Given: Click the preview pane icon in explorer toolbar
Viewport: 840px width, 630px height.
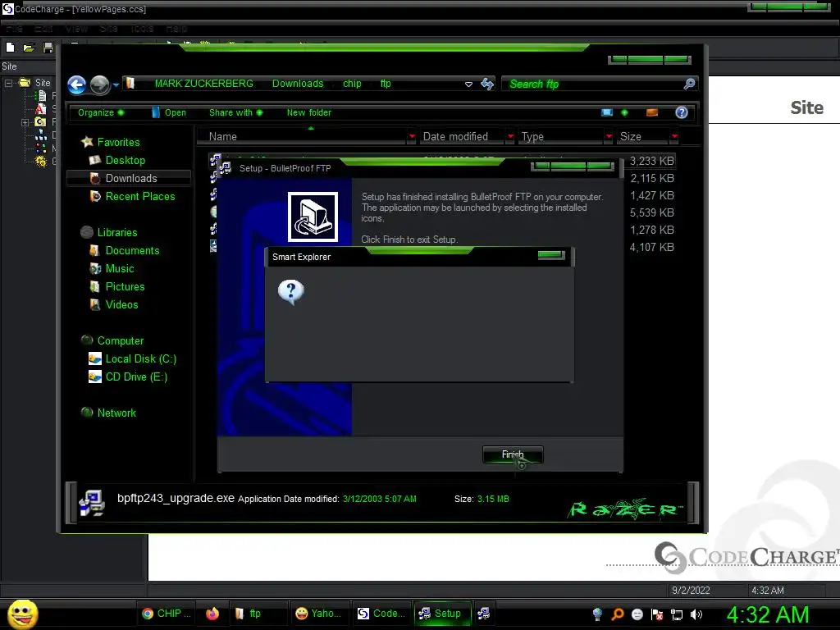Looking at the screenshot, I should 651,112.
